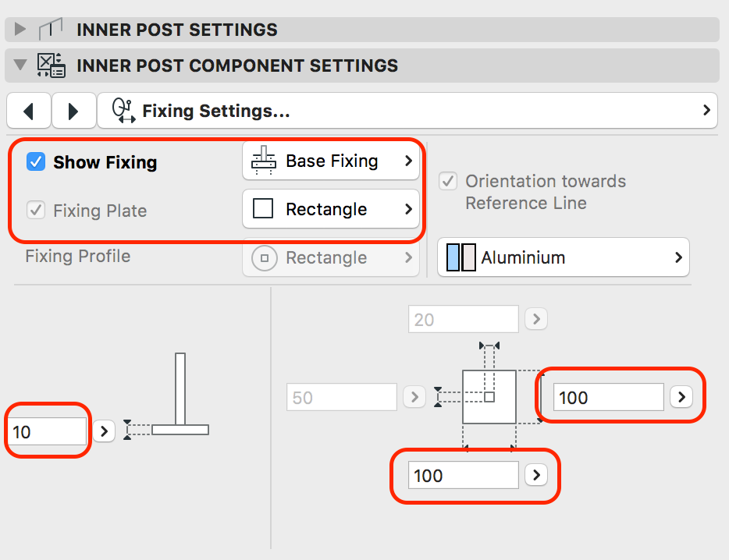Click the previous page left arrow button
Viewport: 729px width, 560px height.
tap(29, 111)
